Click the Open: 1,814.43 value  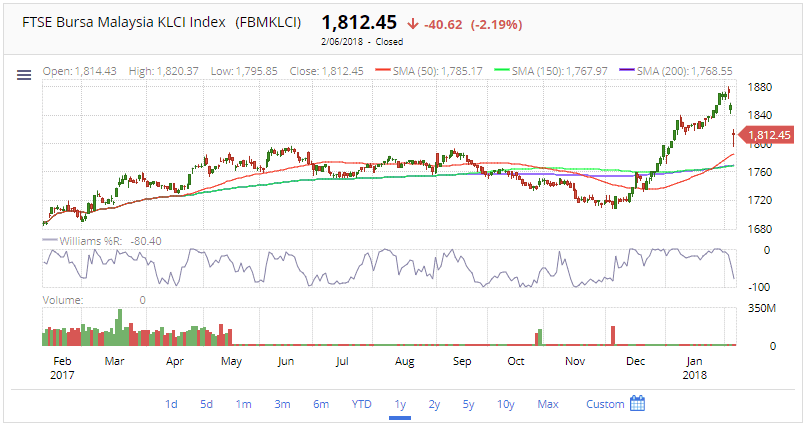[80, 71]
